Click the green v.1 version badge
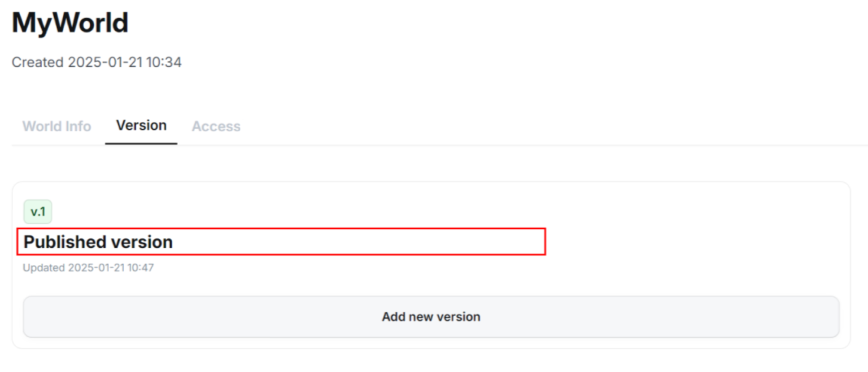The height and width of the screenshot is (372, 868). pos(38,212)
